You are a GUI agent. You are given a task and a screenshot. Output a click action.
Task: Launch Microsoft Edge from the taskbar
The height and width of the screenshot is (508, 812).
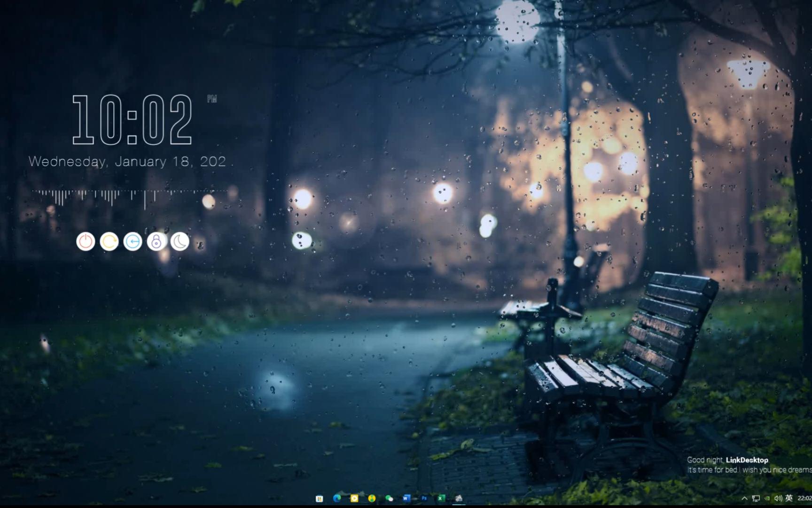point(337,499)
